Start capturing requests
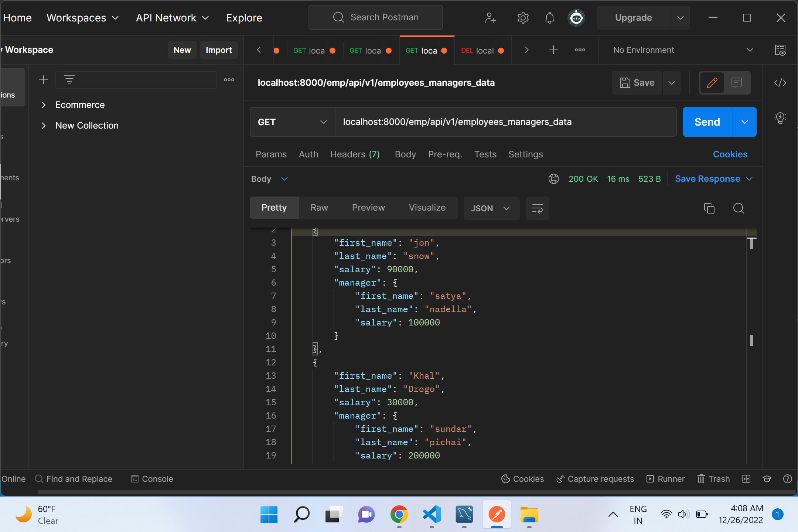Screen dimensions: 798x532 tap(594, 479)
